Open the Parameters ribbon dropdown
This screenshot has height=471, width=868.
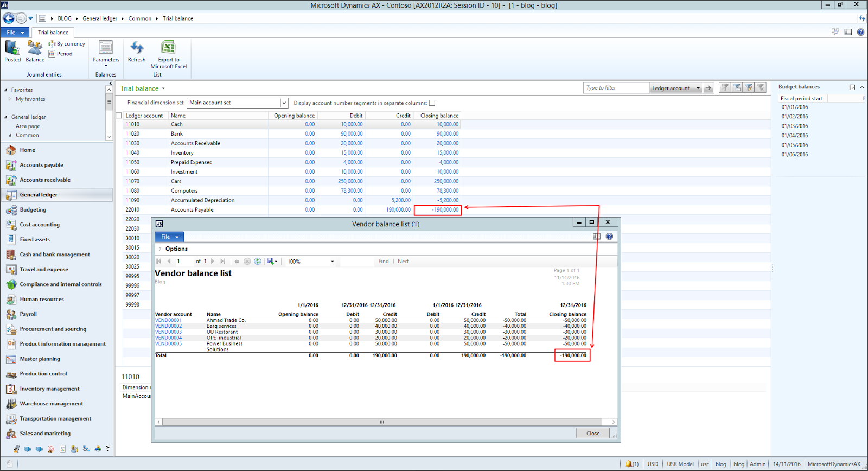(106, 54)
